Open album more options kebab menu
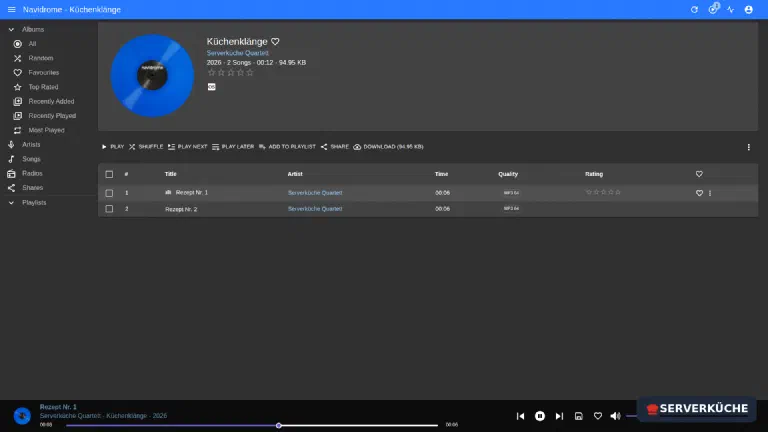The image size is (768, 432). point(748,147)
